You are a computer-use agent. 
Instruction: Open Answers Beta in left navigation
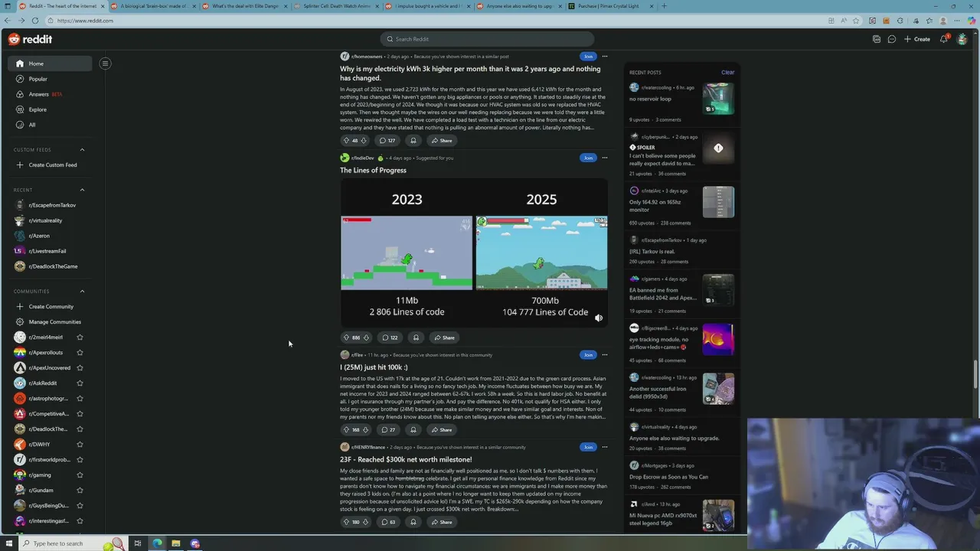tap(50, 94)
